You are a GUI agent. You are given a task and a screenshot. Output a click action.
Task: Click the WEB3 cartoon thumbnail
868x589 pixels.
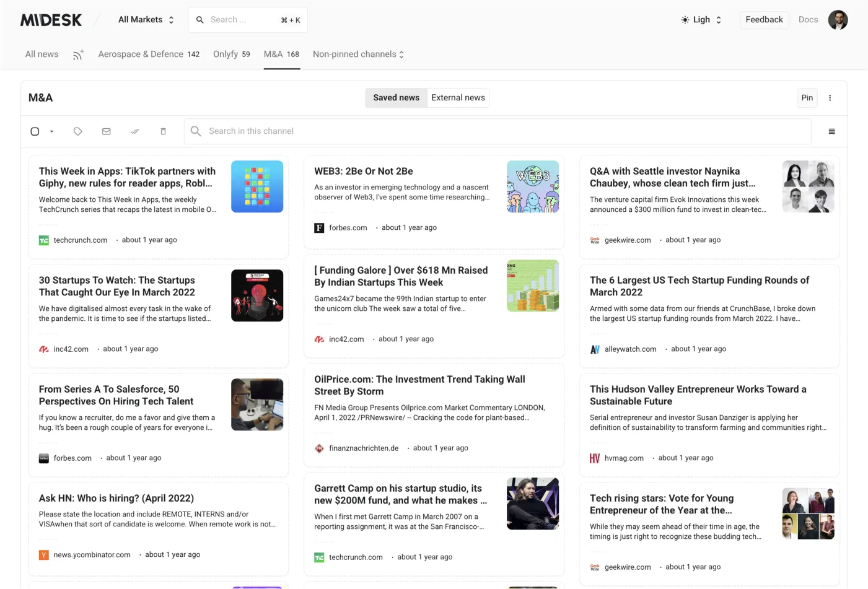point(533,186)
